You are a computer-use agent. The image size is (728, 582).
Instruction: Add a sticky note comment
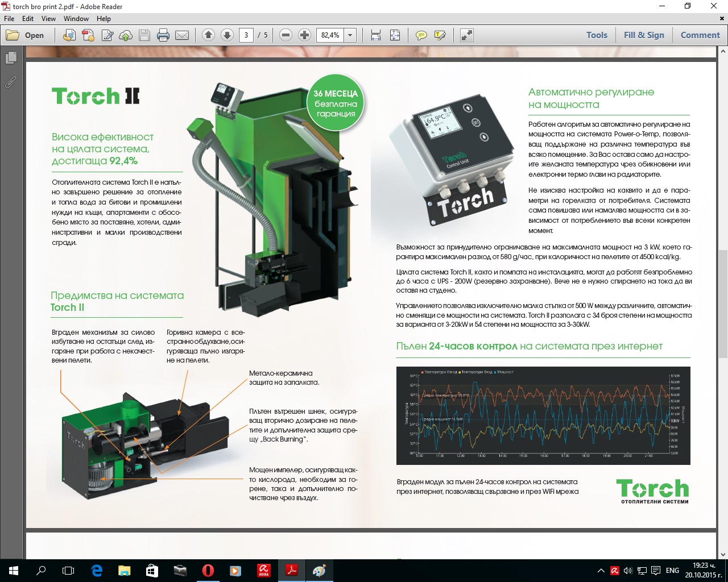click(x=421, y=35)
